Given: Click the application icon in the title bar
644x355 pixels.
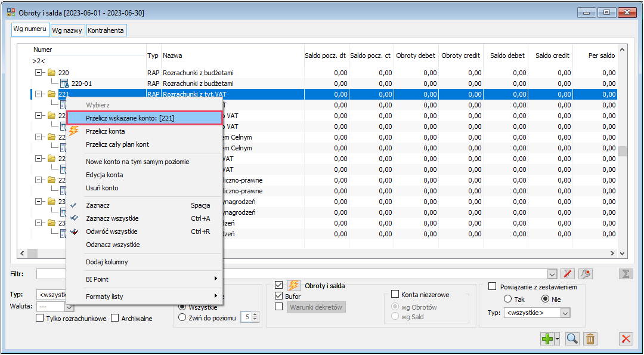Looking at the screenshot, I should click(11, 13).
